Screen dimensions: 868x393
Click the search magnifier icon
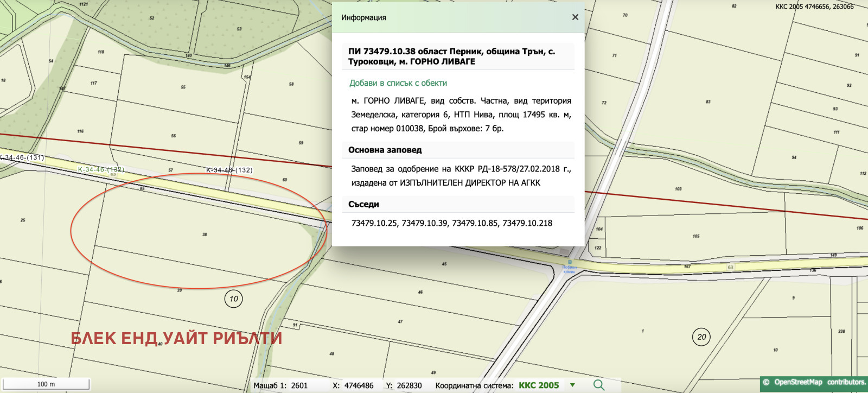599,385
